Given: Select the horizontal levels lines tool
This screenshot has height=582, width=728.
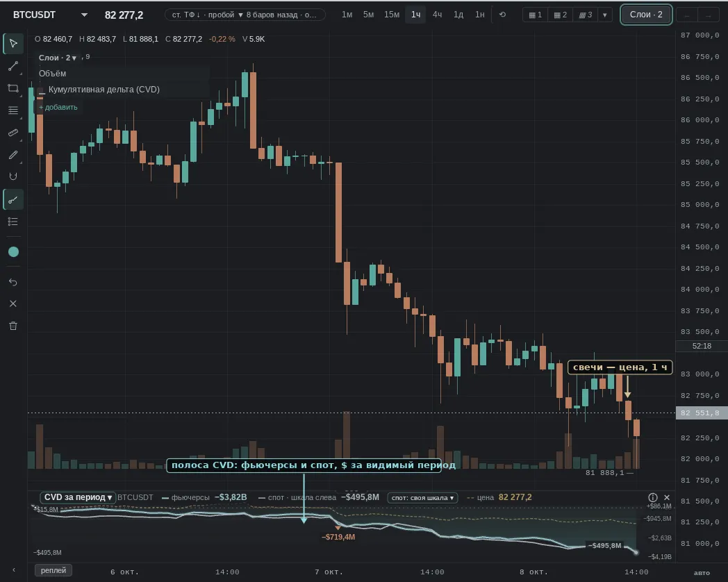Looking at the screenshot, I should (13, 110).
